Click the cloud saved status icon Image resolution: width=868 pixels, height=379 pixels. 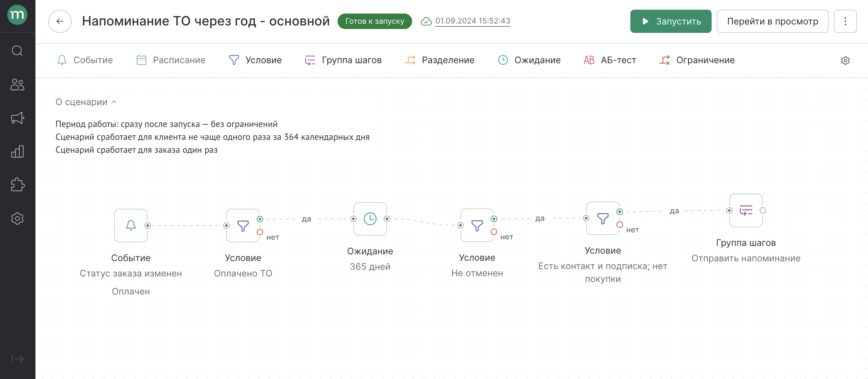[426, 21]
